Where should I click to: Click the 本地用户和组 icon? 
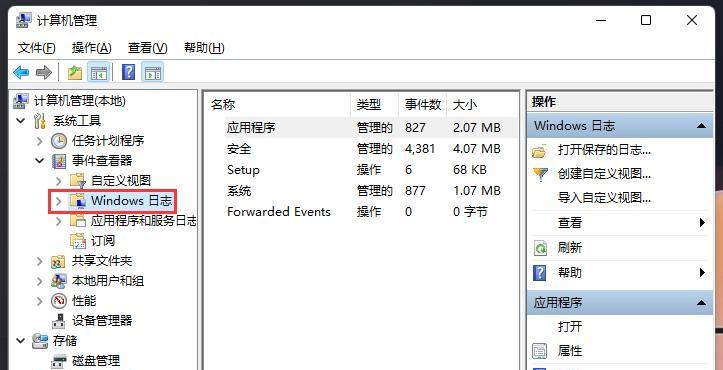coord(59,280)
